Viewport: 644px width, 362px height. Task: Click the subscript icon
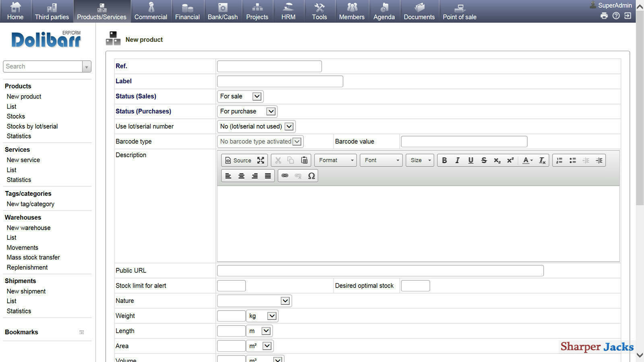point(497,160)
